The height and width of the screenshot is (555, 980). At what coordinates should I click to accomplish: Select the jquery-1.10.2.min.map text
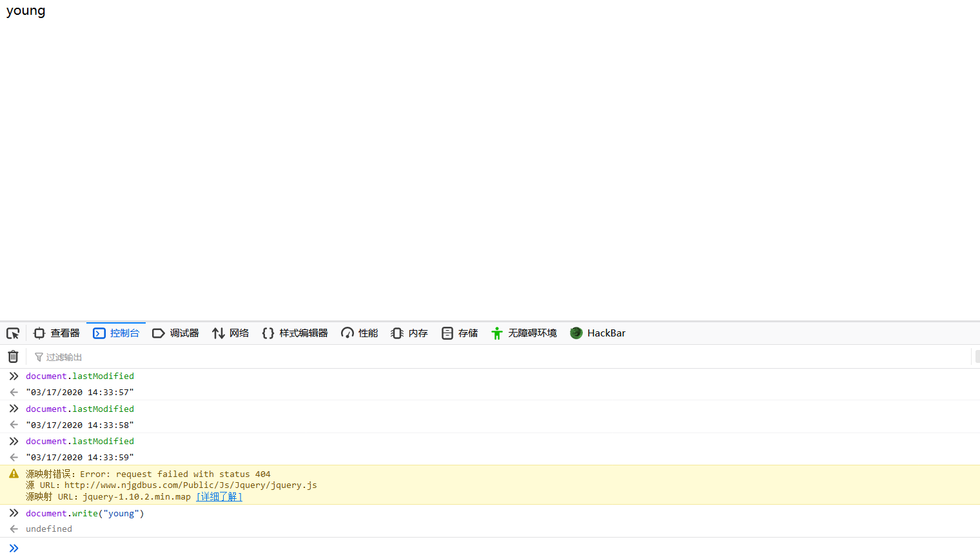pos(137,497)
